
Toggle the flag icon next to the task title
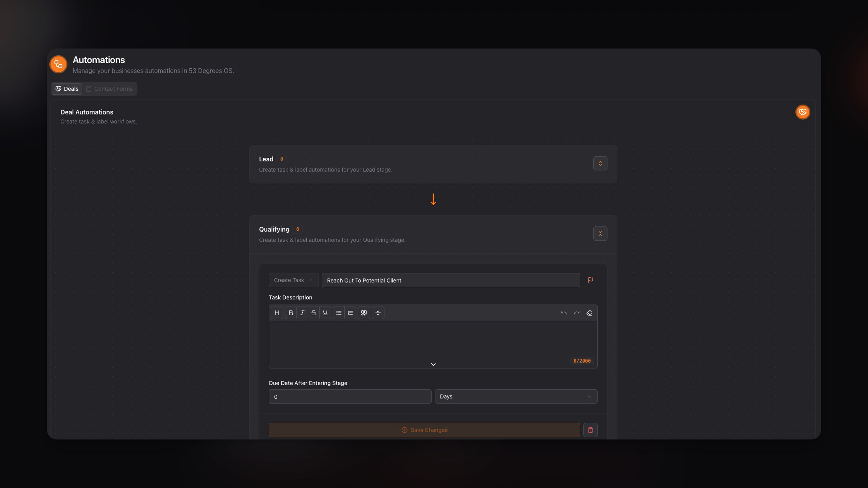tap(590, 280)
